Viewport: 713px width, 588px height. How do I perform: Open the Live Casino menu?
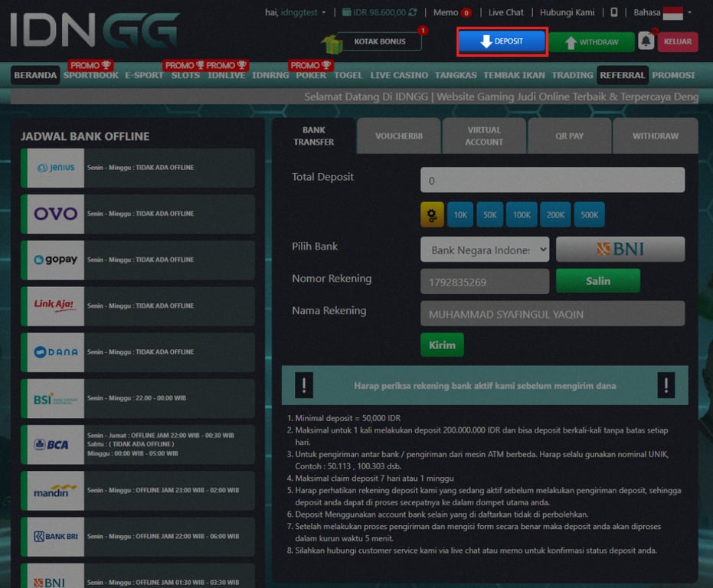point(399,76)
